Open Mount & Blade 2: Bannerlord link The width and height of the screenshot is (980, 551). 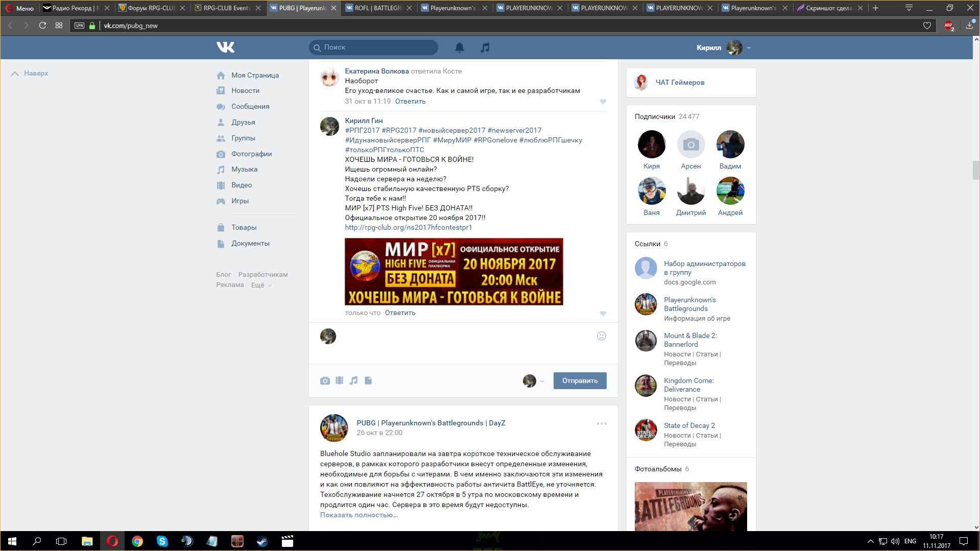(690, 340)
